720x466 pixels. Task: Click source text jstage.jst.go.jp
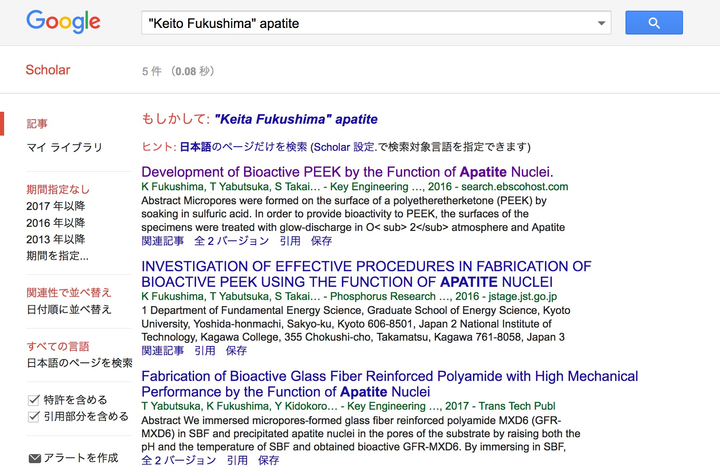coord(523,297)
